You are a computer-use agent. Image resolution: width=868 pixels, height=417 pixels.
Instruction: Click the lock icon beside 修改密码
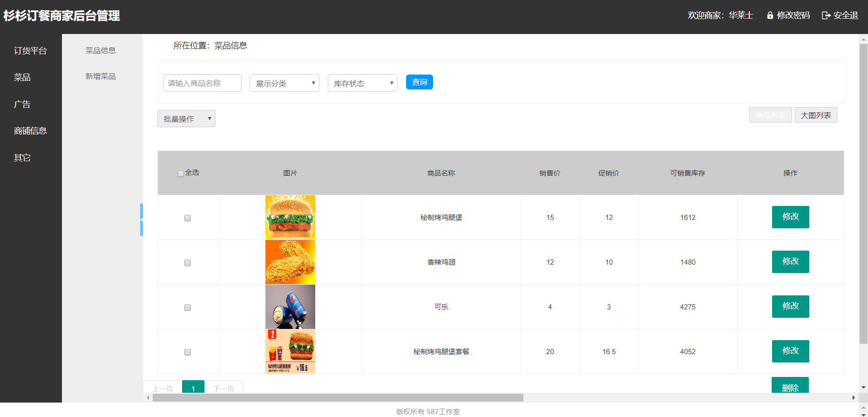point(770,15)
